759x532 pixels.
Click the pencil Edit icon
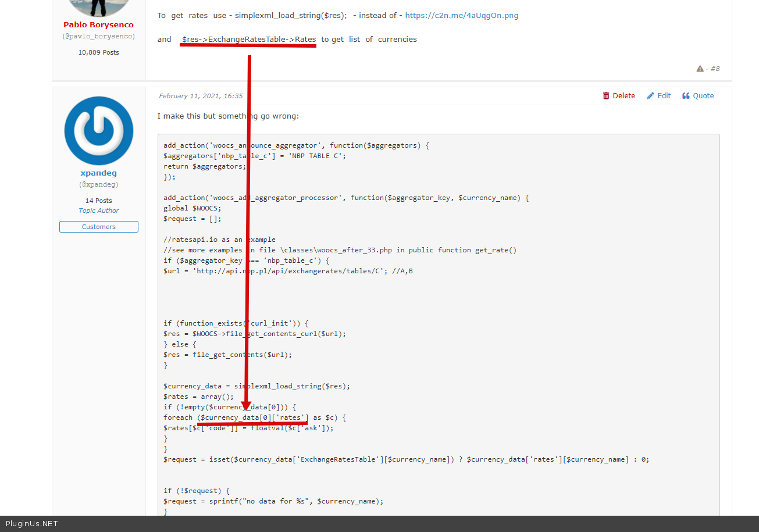point(650,96)
